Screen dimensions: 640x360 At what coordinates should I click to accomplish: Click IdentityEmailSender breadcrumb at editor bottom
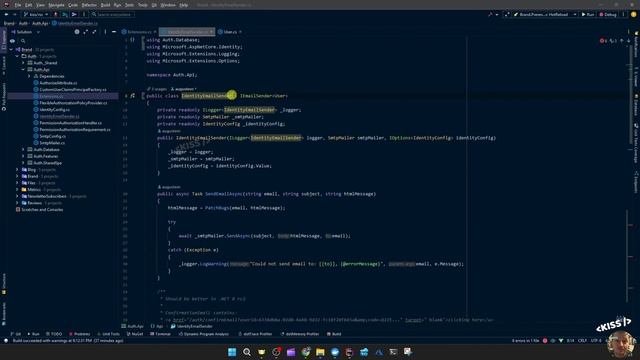click(192, 326)
